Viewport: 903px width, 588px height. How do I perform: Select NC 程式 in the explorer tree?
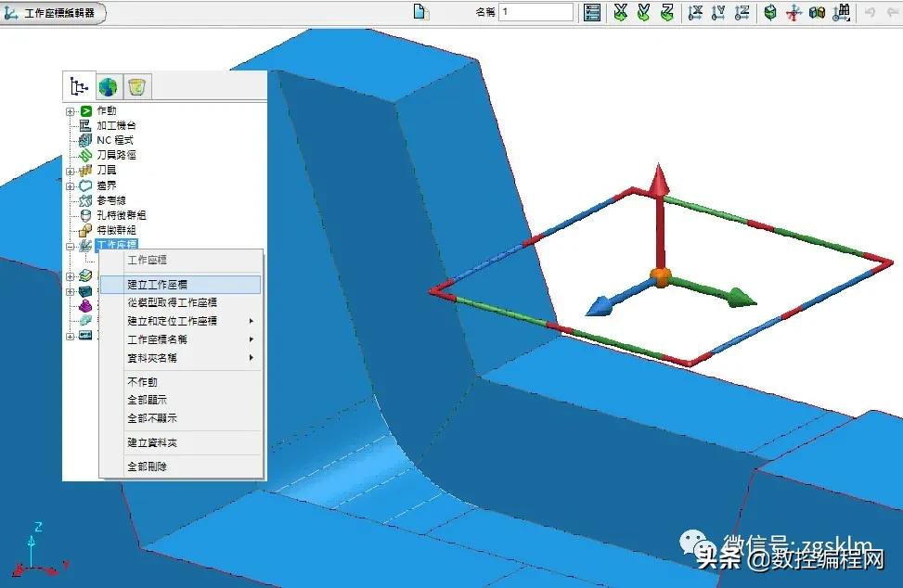point(115,140)
